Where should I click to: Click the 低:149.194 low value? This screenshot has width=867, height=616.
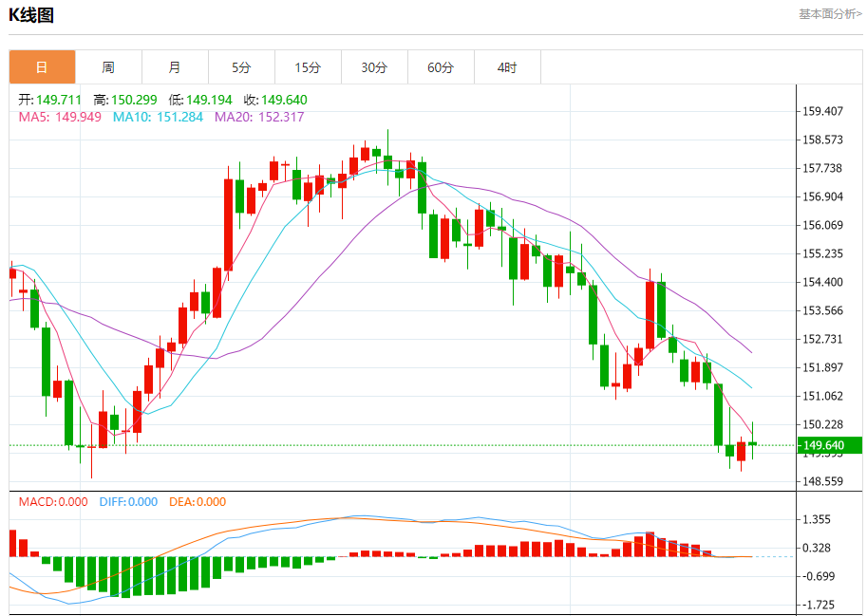coord(200,100)
